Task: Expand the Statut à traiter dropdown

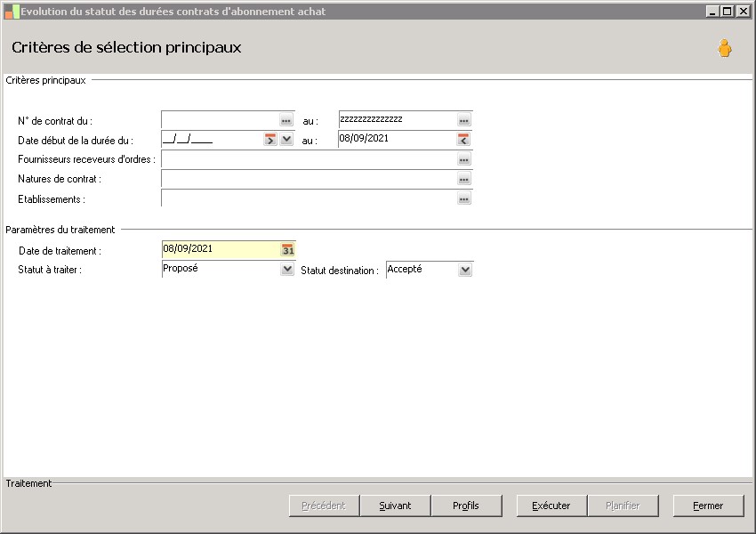Action: coord(287,269)
